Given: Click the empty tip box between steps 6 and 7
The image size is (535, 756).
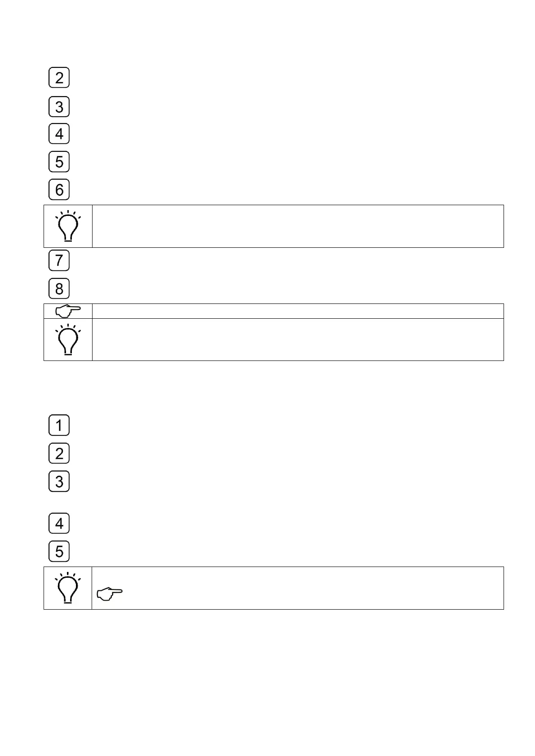Looking at the screenshot, I should click(297, 226).
